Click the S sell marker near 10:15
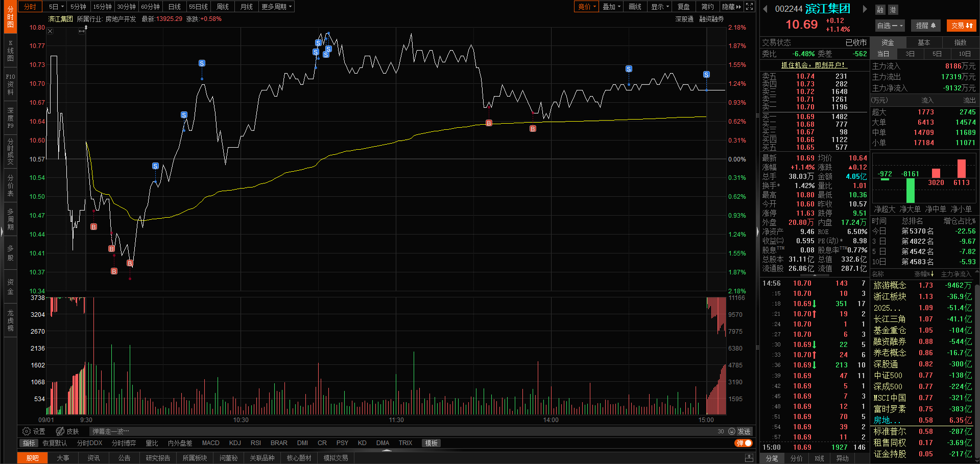Image resolution: width=980 pixels, height=464 pixels. 202,63
